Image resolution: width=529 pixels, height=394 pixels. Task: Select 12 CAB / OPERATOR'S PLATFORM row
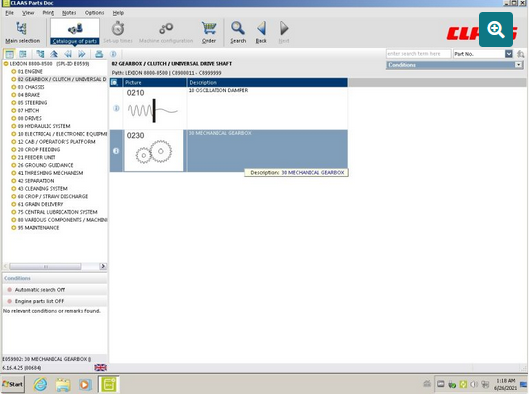pos(56,142)
